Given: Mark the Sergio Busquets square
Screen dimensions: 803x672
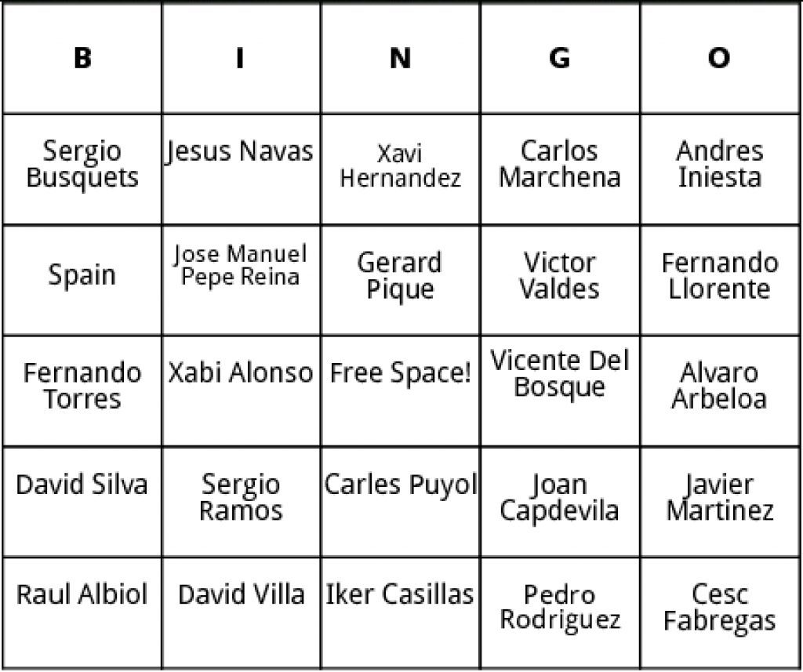Looking at the screenshot, I should pos(82,165).
